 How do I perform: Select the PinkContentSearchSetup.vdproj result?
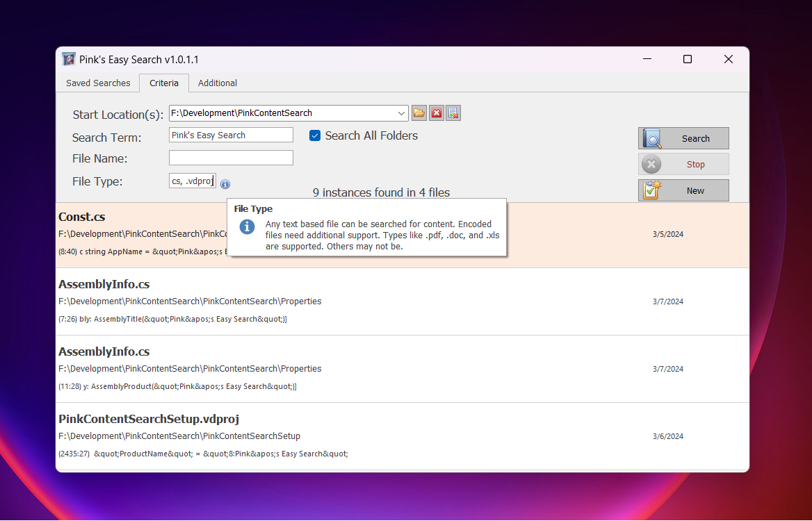(149, 419)
